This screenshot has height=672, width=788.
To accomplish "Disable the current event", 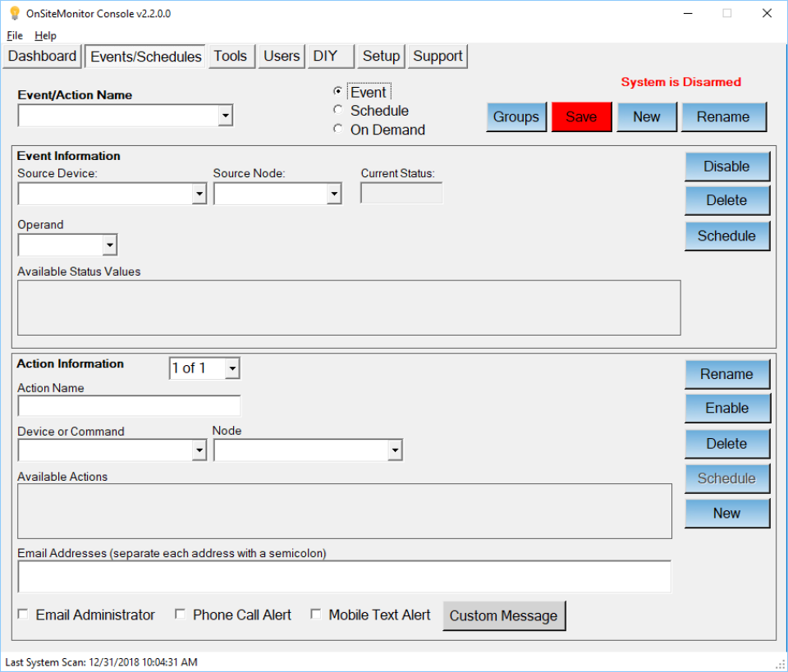I will (726, 166).
